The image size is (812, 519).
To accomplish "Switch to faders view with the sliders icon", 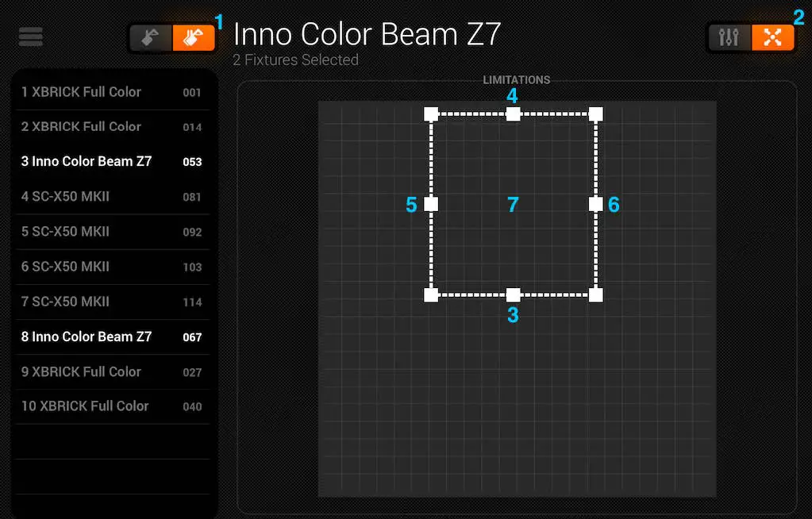I will [729, 37].
